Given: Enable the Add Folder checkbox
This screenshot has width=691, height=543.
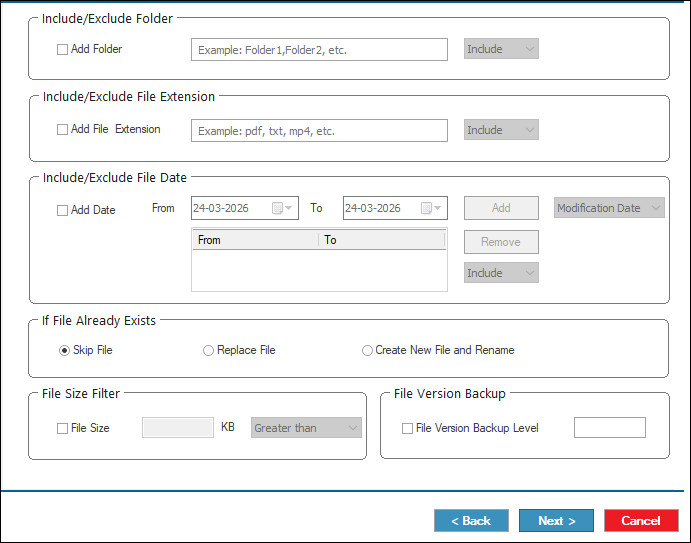Looking at the screenshot, I should click(63, 49).
